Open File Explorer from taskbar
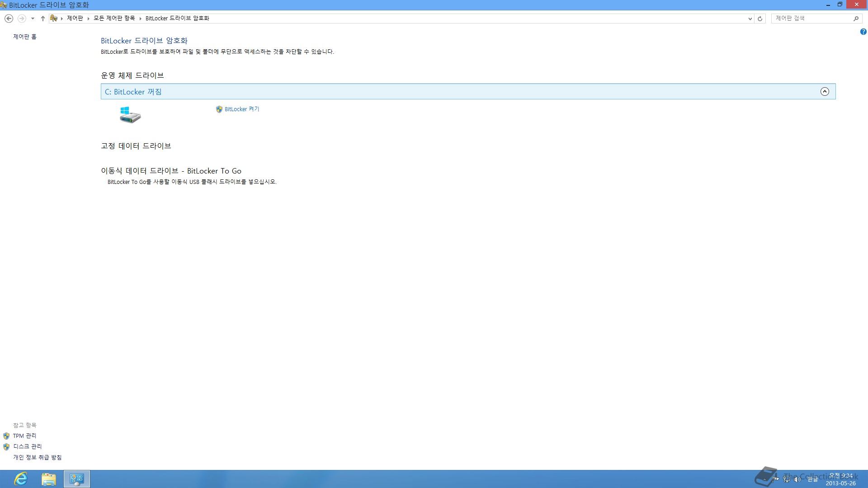Screen dimensions: 868x488 (x=49, y=479)
